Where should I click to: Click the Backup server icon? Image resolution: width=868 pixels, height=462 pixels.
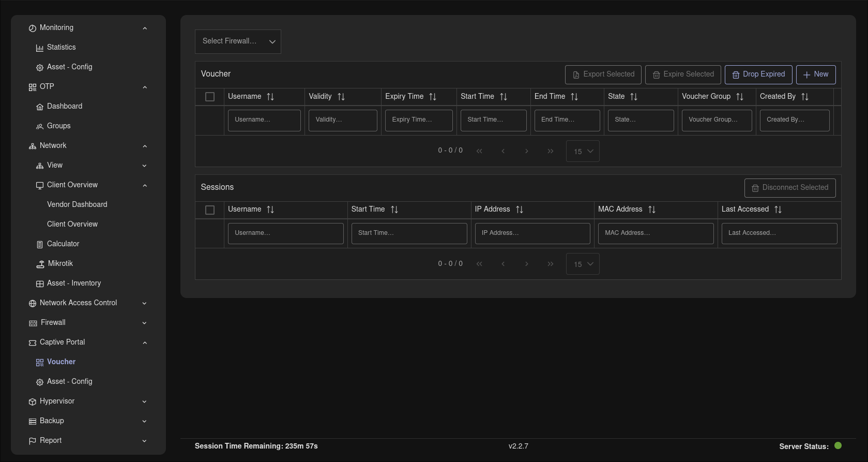tap(33, 421)
